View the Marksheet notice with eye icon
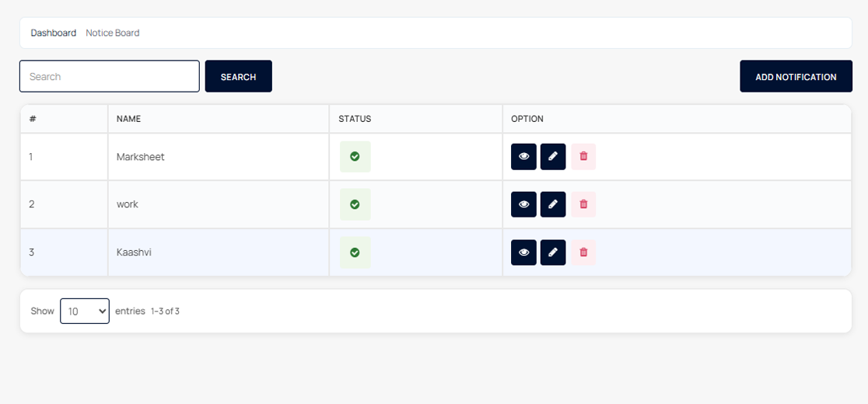 [x=523, y=156]
